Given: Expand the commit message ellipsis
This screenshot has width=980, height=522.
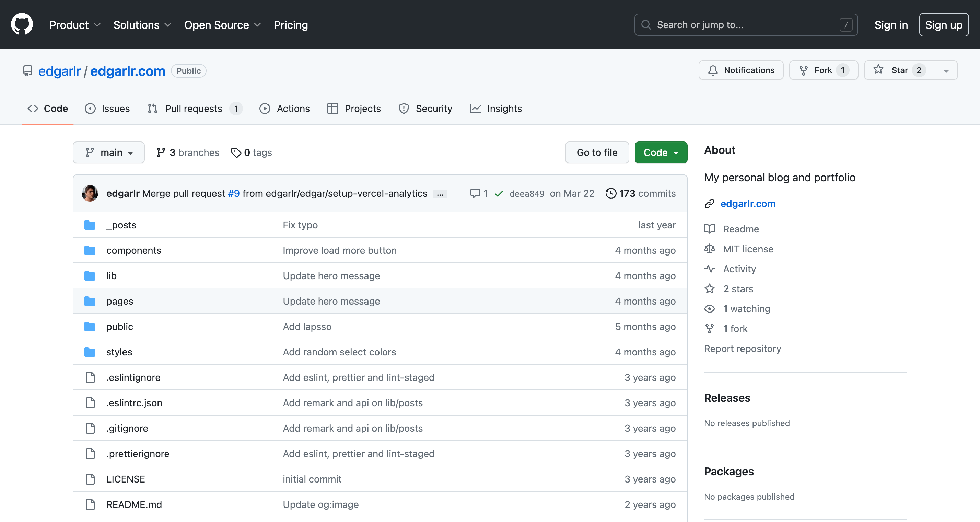Looking at the screenshot, I should click(440, 194).
